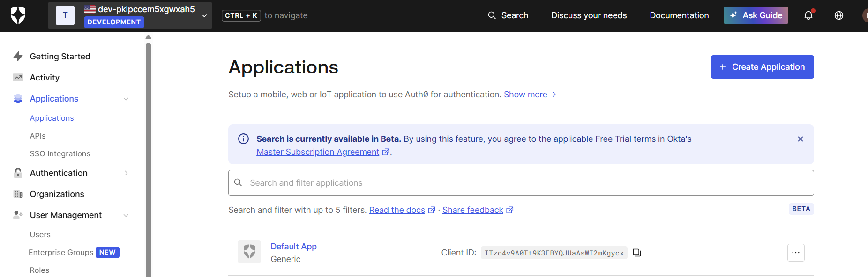Click the sidebar scroll up arrow
This screenshot has height=277, width=868.
coord(148,37)
